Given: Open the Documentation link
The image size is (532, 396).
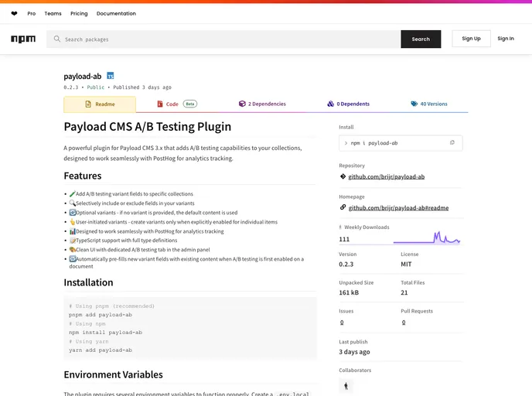Looking at the screenshot, I should tap(116, 14).
